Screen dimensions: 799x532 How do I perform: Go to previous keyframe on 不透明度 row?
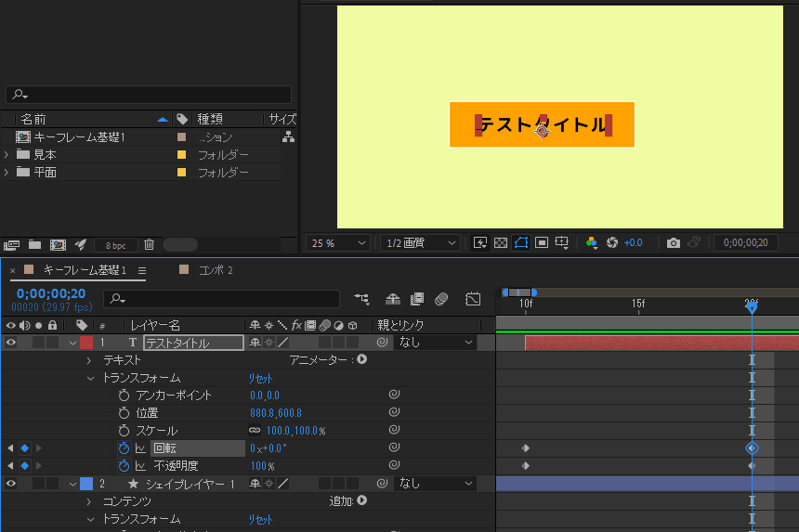point(10,466)
